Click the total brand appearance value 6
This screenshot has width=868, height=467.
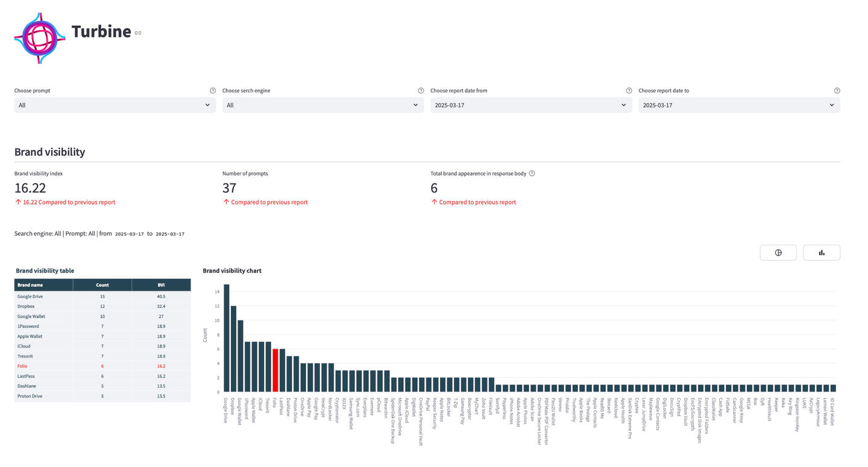click(434, 188)
